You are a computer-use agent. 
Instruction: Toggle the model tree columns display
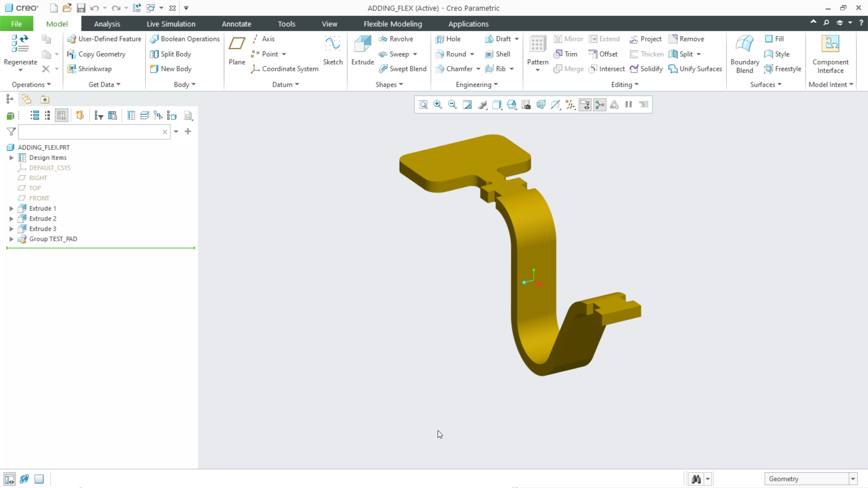(x=62, y=116)
